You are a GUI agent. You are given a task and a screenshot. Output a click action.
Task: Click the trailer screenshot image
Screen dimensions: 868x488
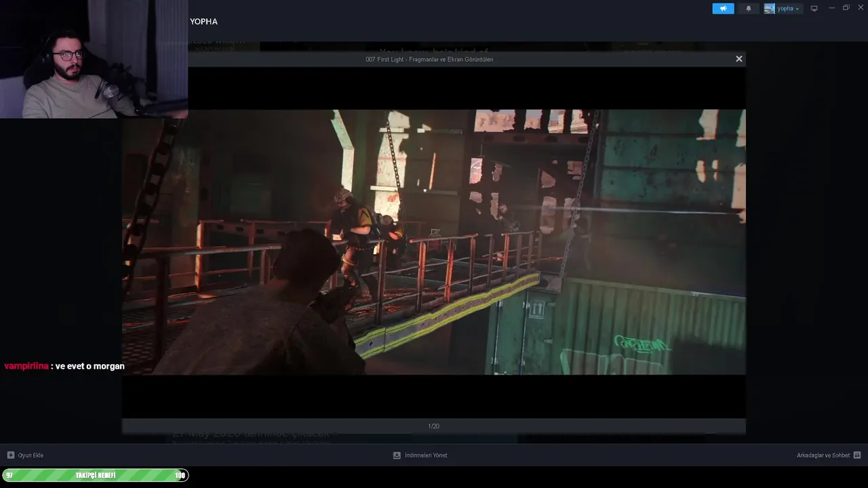pyautogui.click(x=433, y=242)
